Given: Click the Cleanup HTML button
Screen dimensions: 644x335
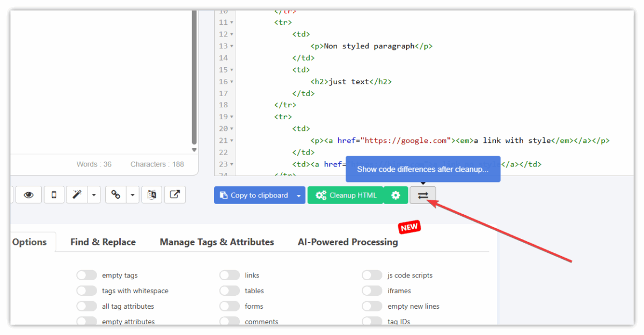Looking at the screenshot, I should [x=345, y=195].
